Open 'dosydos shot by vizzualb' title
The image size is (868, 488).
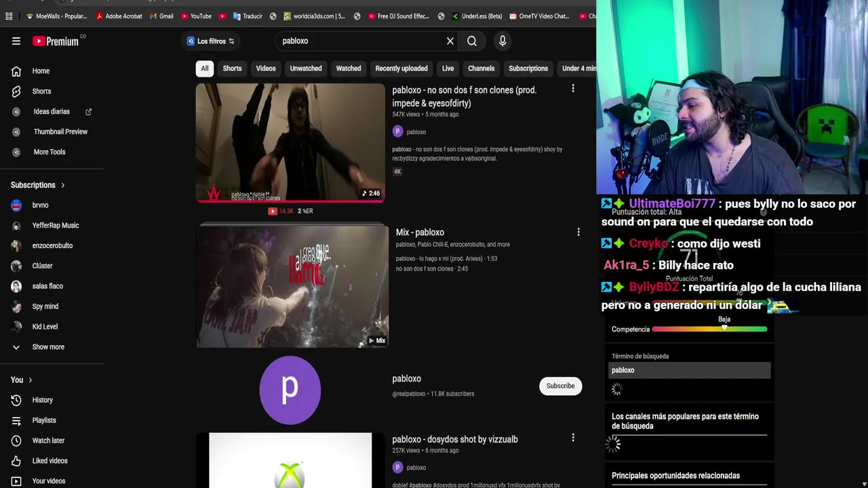pyautogui.click(x=455, y=440)
